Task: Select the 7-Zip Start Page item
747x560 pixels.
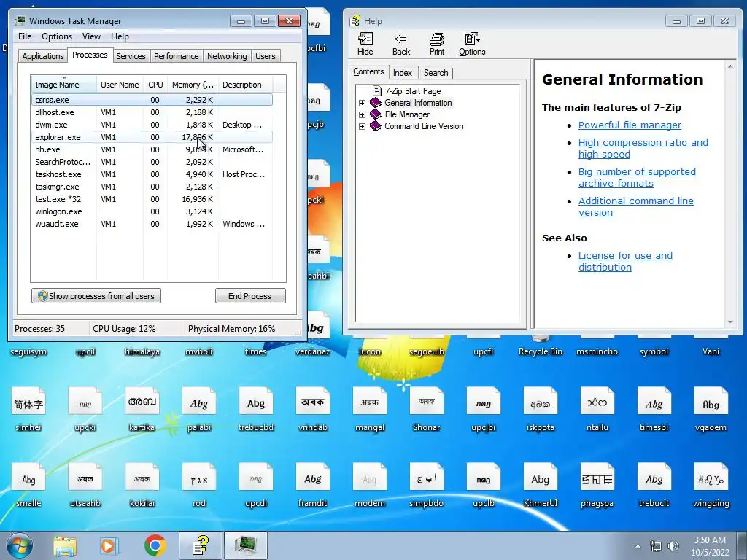Action: click(x=413, y=91)
